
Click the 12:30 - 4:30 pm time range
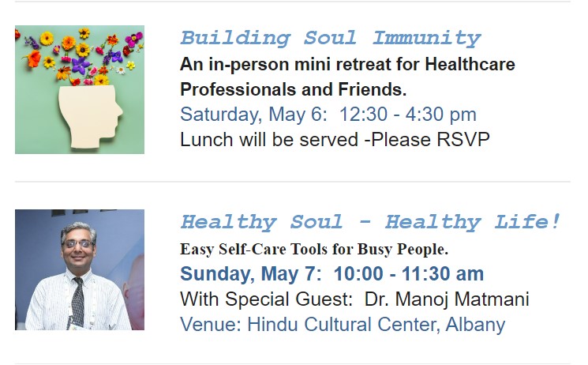[407, 114]
